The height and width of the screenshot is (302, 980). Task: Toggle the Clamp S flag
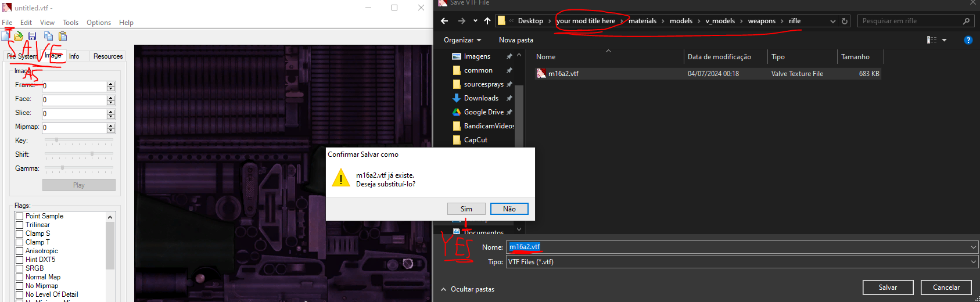[19, 233]
